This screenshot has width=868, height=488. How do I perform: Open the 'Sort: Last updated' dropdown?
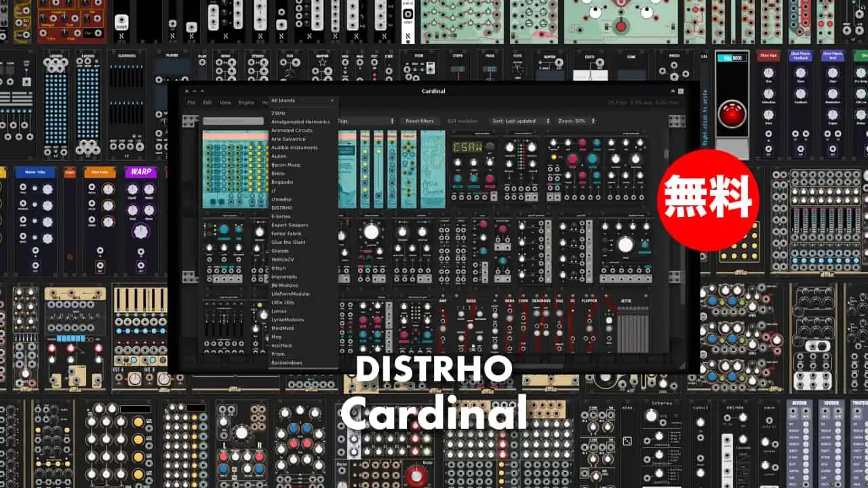514,121
